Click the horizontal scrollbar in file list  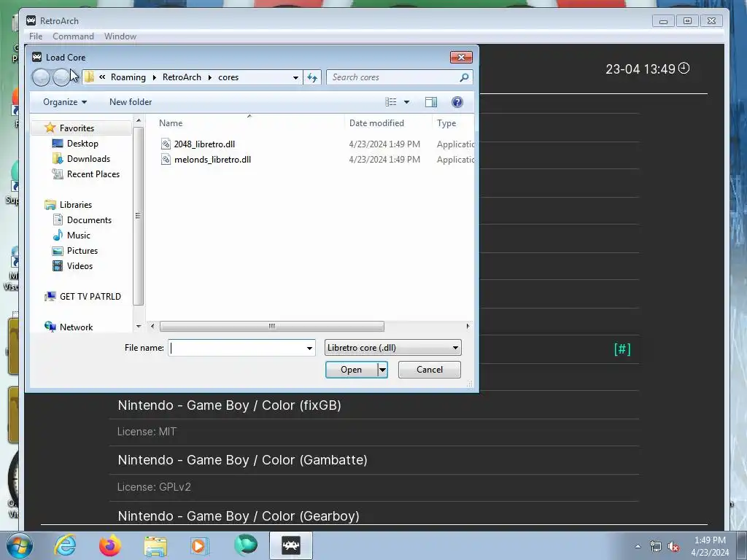tap(271, 326)
